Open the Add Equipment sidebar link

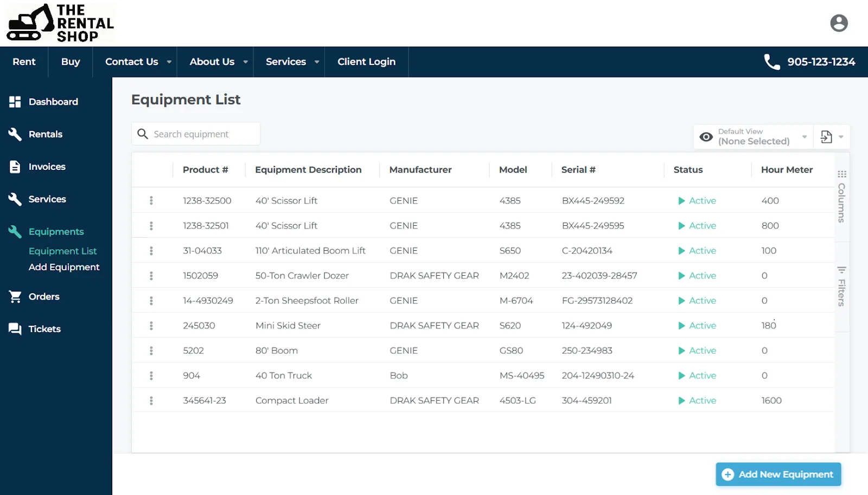coord(64,267)
